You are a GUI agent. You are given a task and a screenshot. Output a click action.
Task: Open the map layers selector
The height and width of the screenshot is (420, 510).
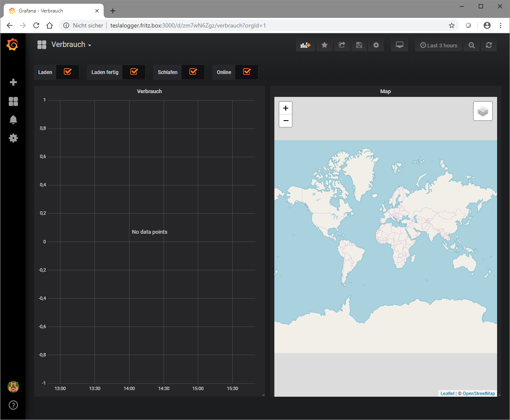coord(483,111)
